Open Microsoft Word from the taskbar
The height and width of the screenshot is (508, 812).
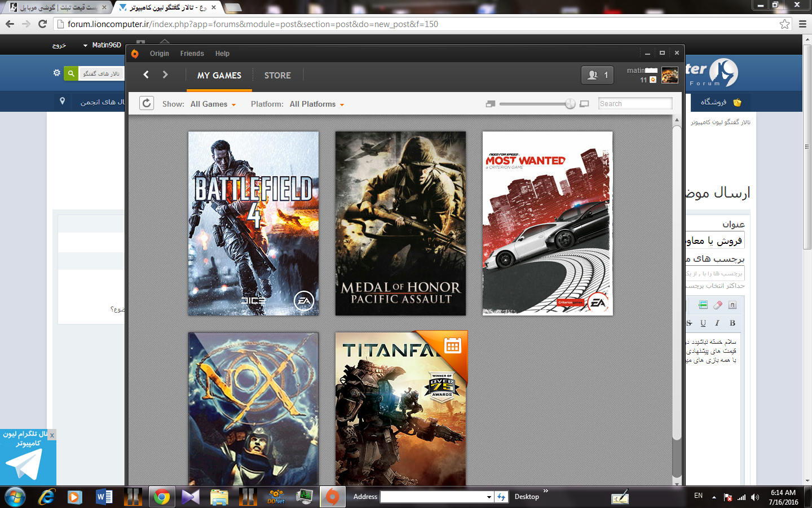pos(104,497)
